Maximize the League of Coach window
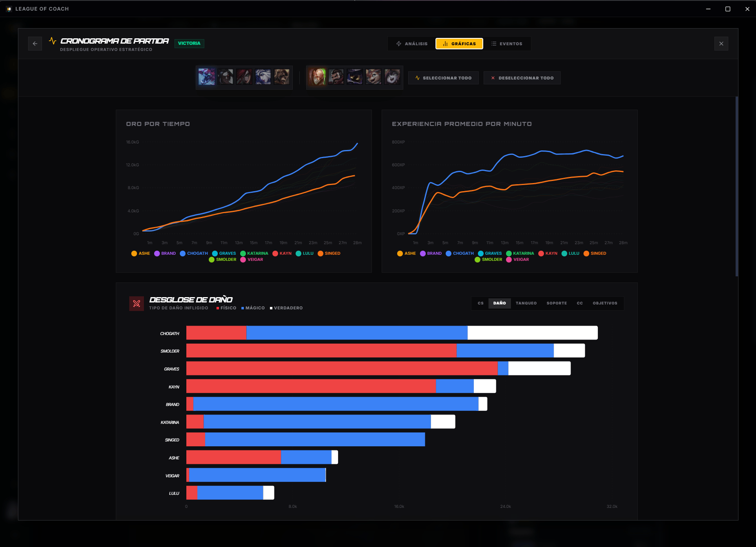This screenshot has height=547, width=756. click(x=727, y=9)
